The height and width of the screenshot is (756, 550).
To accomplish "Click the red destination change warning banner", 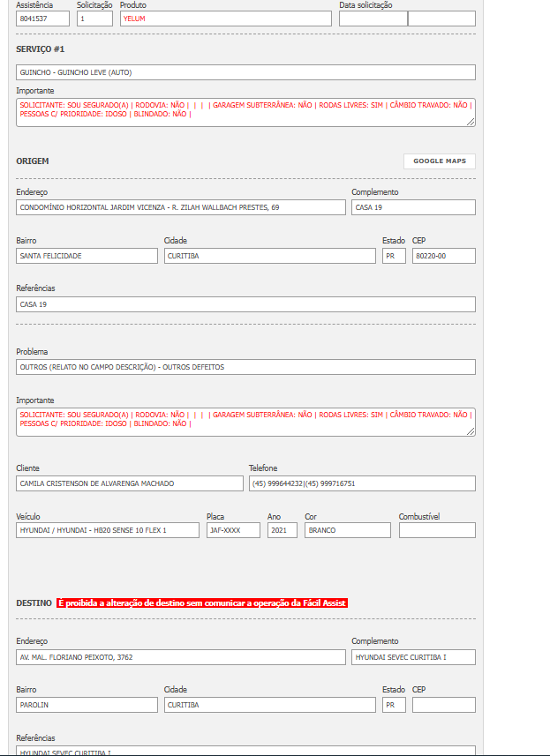I will 202,603.
